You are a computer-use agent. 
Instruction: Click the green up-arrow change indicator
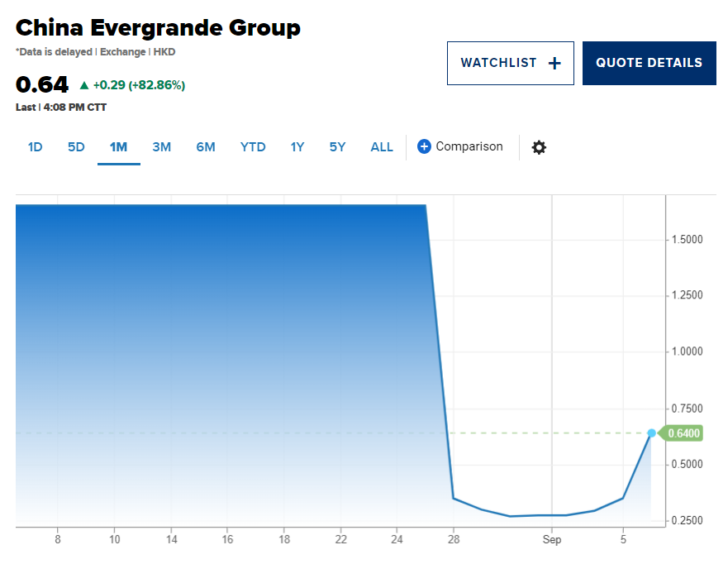point(84,85)
